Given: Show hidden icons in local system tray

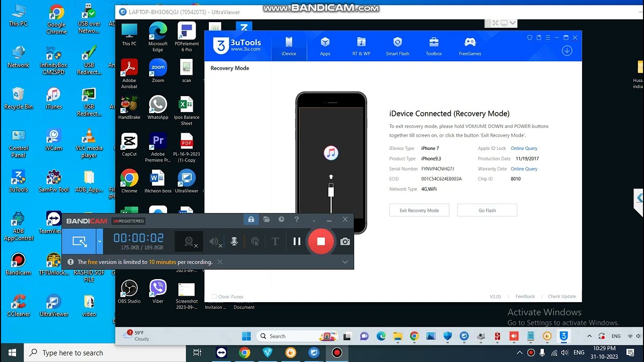Looking at the screenshot, I should [520, 353].
